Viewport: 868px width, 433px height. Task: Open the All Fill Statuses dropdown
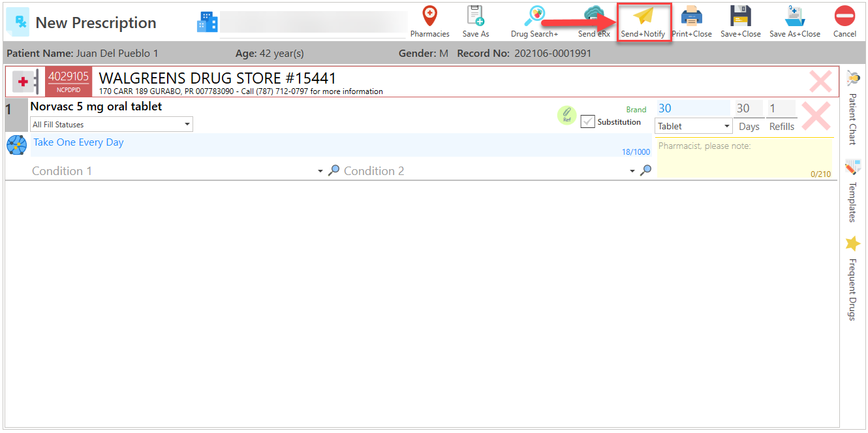click(x=112, y=124)
